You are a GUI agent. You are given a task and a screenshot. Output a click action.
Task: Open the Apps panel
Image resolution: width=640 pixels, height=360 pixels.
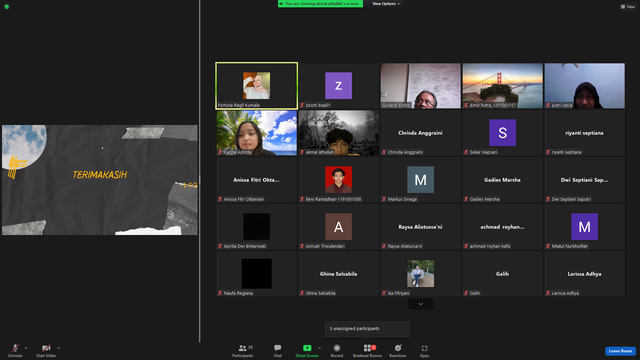point(424,350)
